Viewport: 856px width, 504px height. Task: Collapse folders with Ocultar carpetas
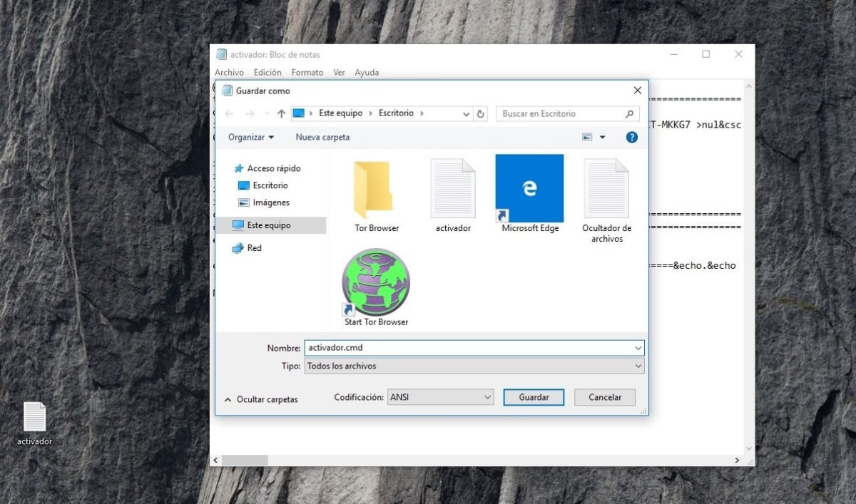pyautogui.click(x=261, y=399)
